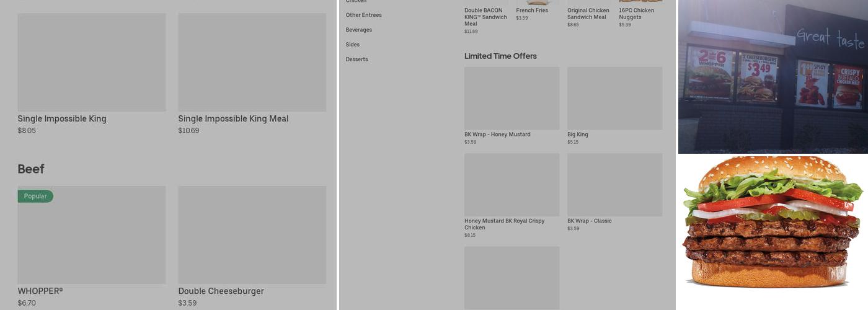Open the Double Cheeseburger item

(x=221, y=291)
